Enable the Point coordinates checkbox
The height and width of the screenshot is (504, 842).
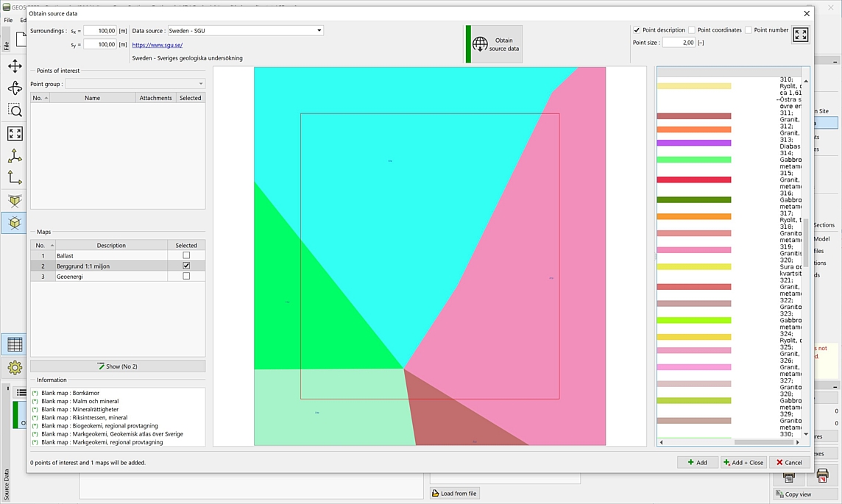click(692, 30)
